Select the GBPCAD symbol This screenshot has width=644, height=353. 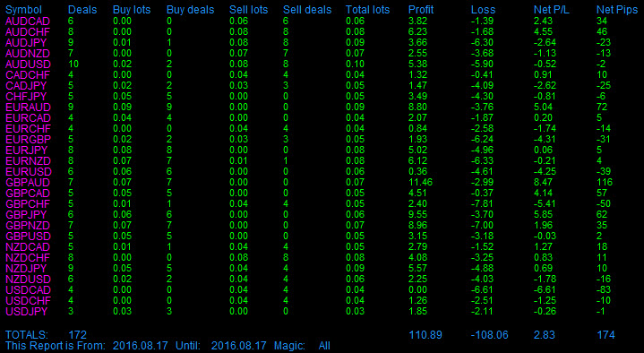[28, 194]
